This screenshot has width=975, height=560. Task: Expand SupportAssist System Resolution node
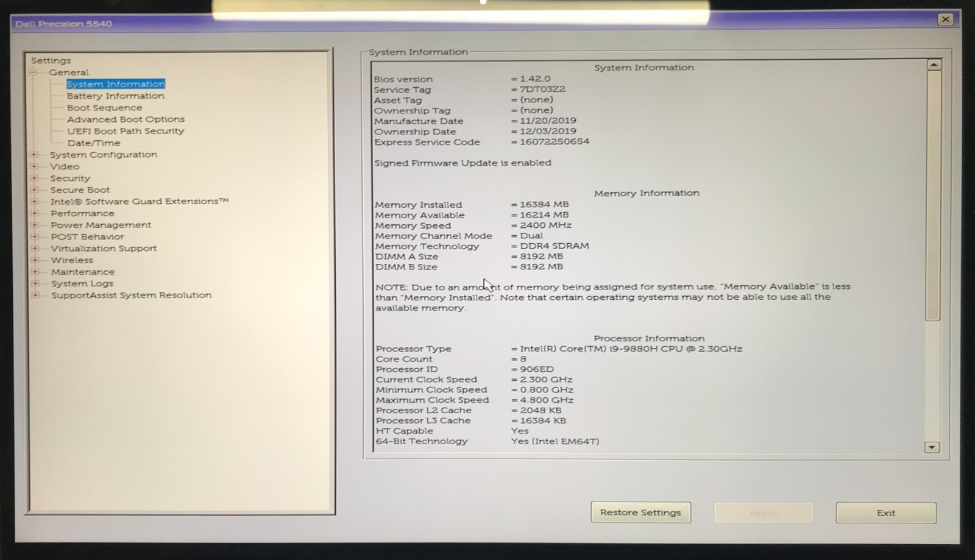click(35, 295)
